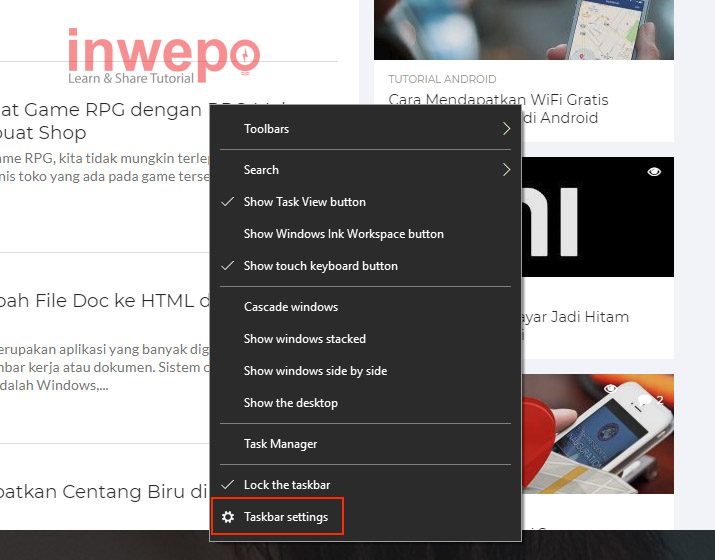Enable Show Windows Ink Workspace button
This screenshot has width=715, height=560.
pos(365,234)
